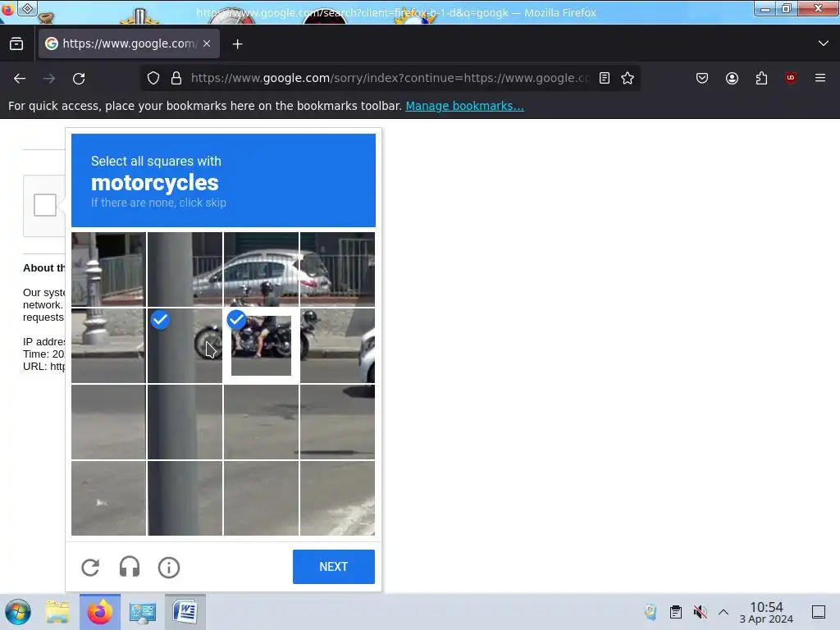Minimize the Firefox window
This screenshot has width=840, height=630.
(765, 9)
